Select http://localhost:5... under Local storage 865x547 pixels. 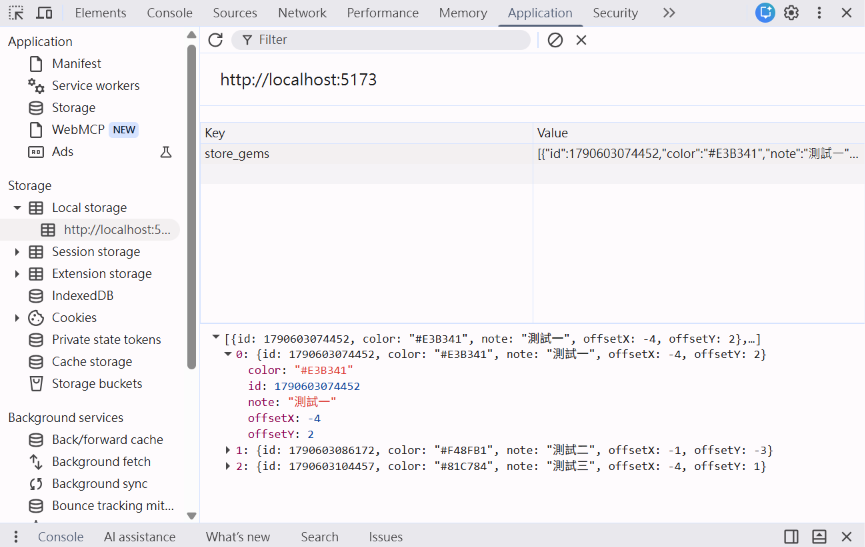coord(117,229)
